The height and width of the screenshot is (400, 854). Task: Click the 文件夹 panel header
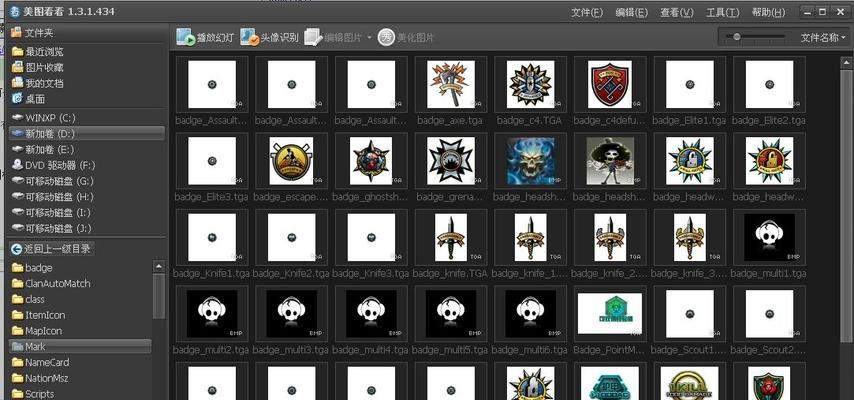[x=87, y=33]
